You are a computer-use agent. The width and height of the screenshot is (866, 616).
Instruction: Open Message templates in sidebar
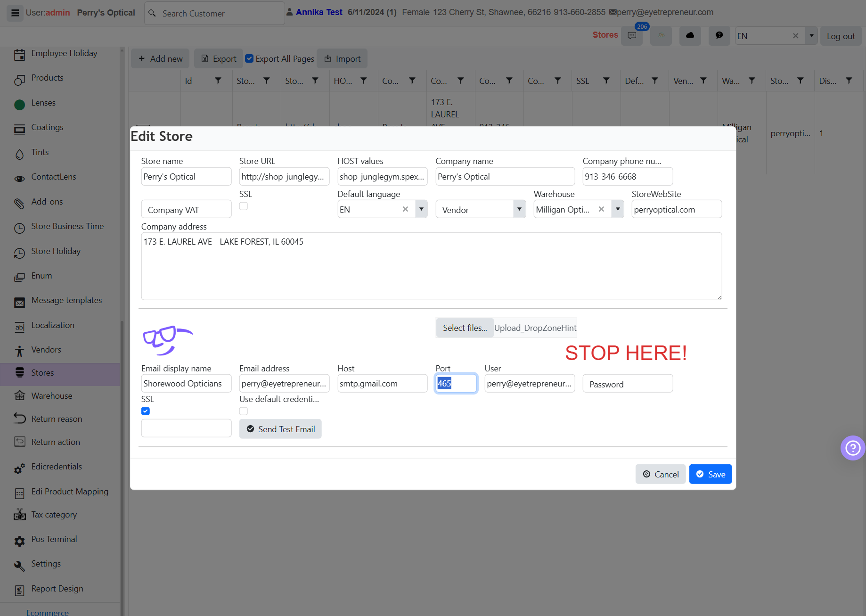66,300
